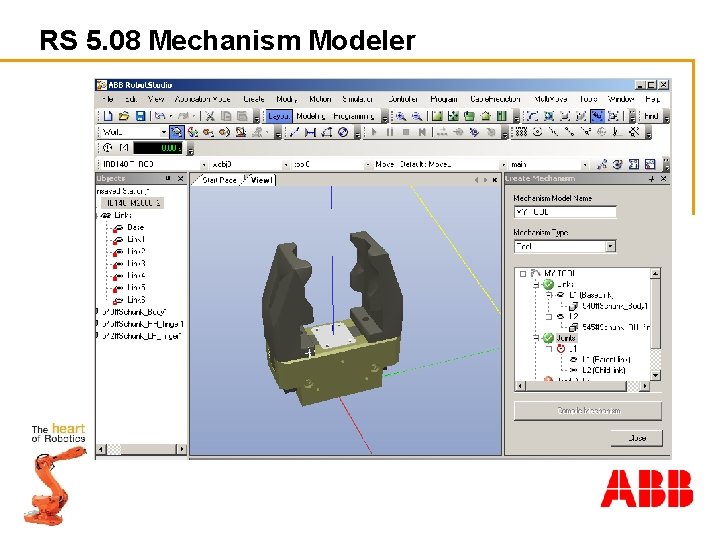The image size is (720, 540).
Task: Click the angle measure tool icon
Action: [326, 132]
